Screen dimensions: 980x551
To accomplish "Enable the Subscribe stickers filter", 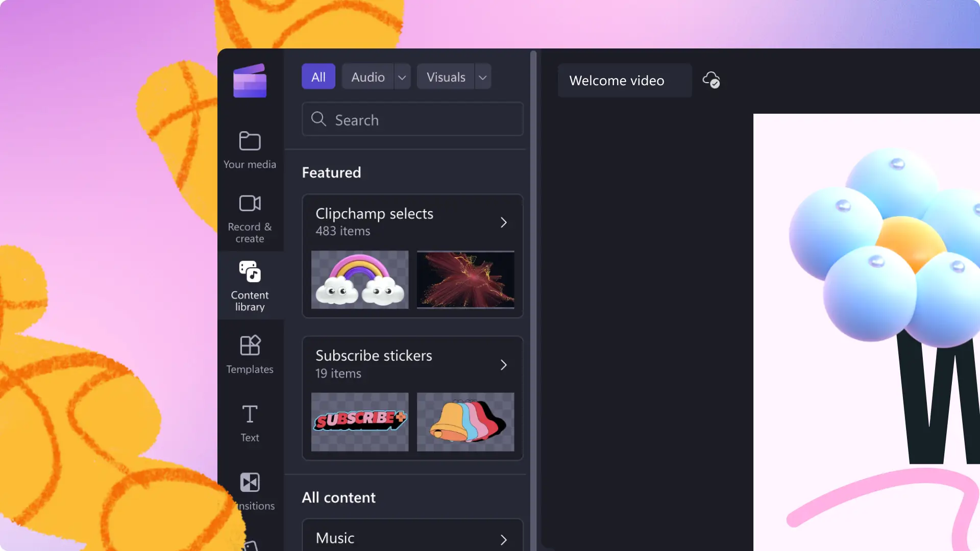I will pyautogui.click(x=503, y=363).
